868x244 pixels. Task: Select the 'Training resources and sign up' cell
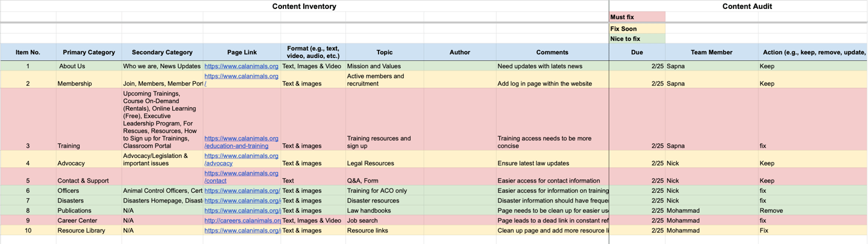[385, 119]
